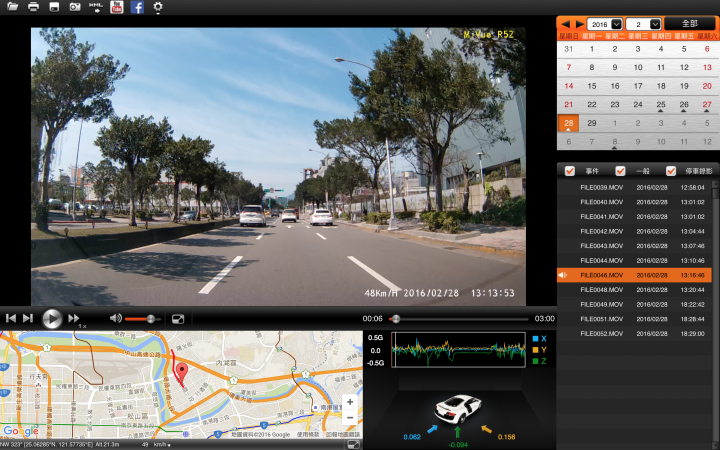720x450 pixels.
Task: Toggle the picture-in-picture display icon
Action: pyautogui.click(x=178, y=319)
